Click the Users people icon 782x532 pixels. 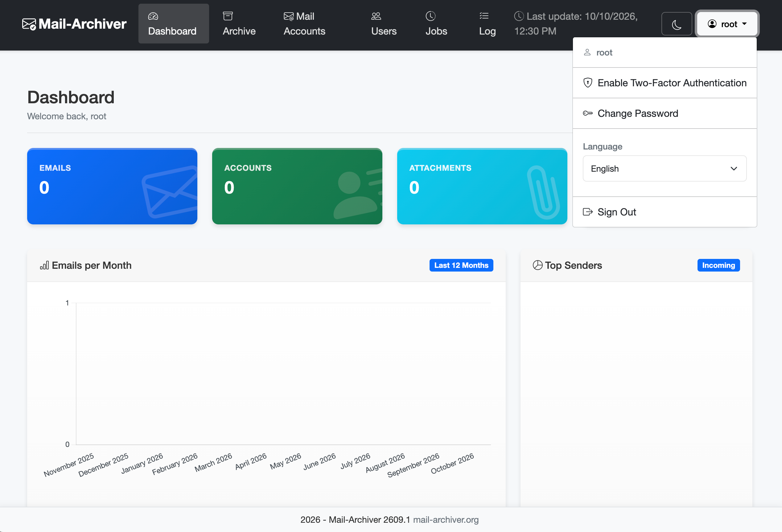376,16
